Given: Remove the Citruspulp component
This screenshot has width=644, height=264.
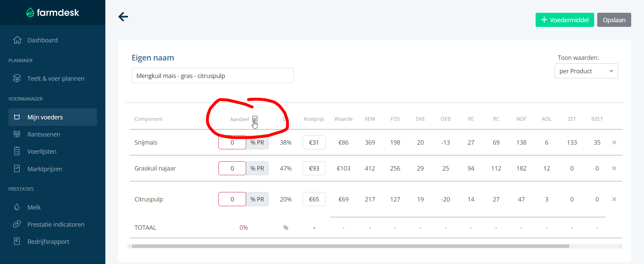Looking at the screenshot, I should (x=614, y=199).
